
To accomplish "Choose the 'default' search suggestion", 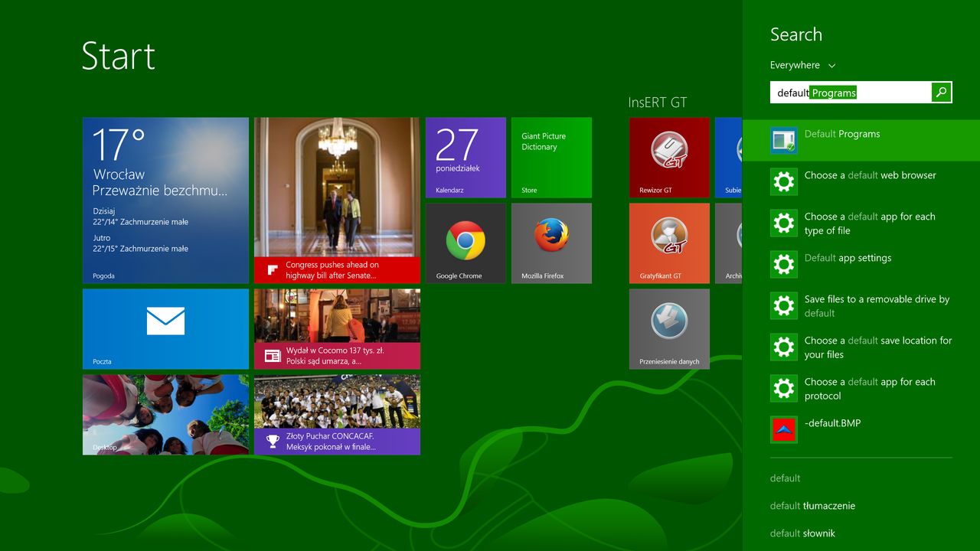I will [785, 478].
